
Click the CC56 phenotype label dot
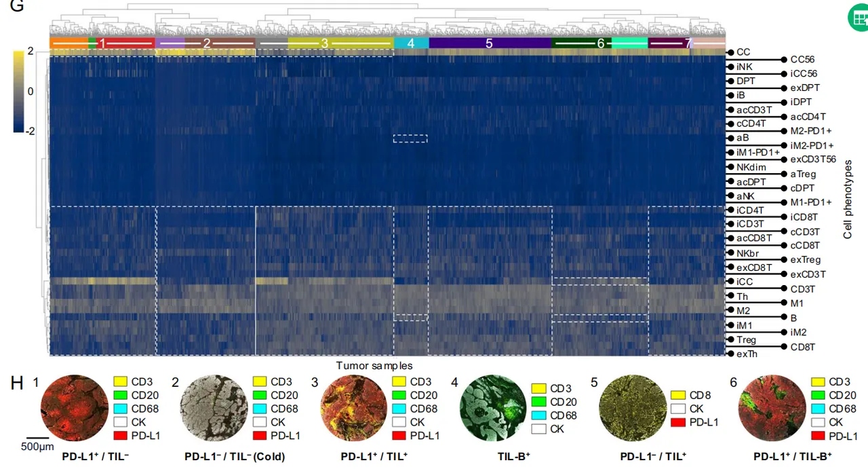(x=785, y=60)
